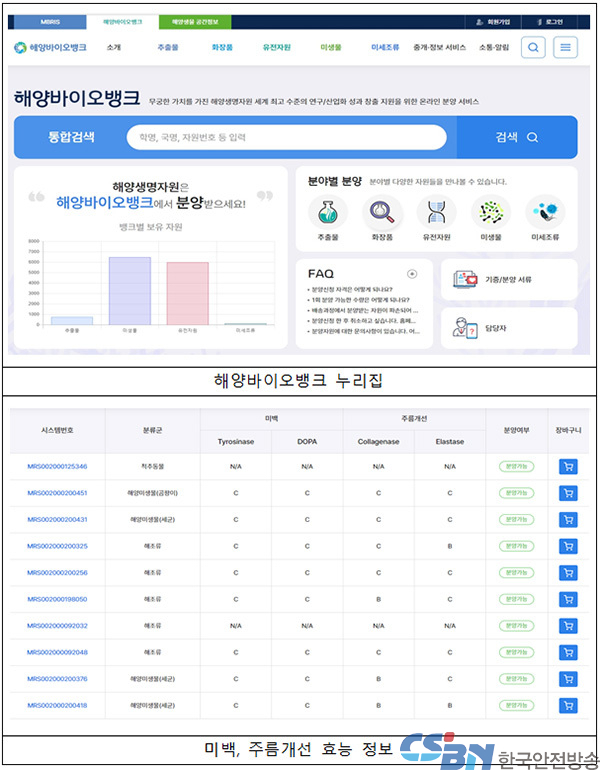Add MRS002000200256 to cart
This screenshot has height=770, width=600.
click(x=568, y=573)
